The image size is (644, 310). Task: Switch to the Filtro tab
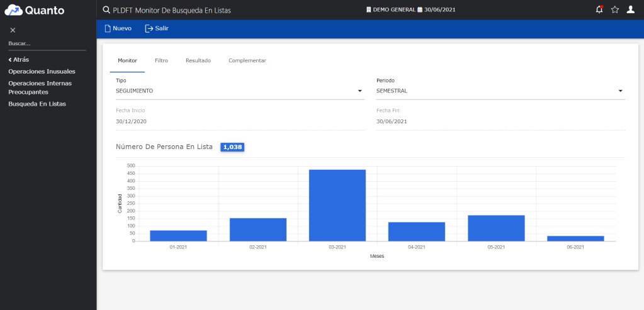click(x=161, y=60)
